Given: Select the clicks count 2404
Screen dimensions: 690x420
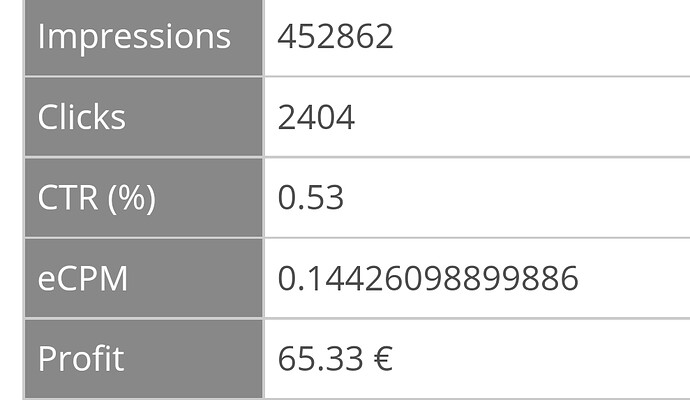Looking at the screenshot, I should coord(316,118).
